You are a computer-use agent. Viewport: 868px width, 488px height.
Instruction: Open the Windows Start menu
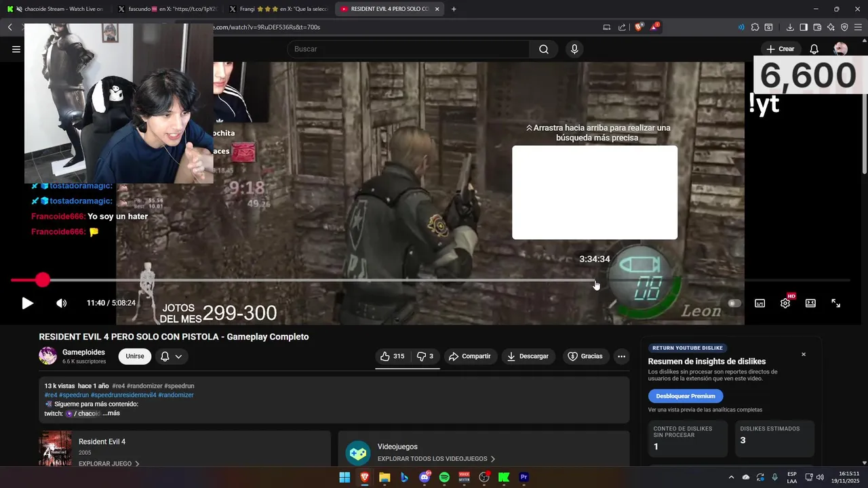click(344, 477)
